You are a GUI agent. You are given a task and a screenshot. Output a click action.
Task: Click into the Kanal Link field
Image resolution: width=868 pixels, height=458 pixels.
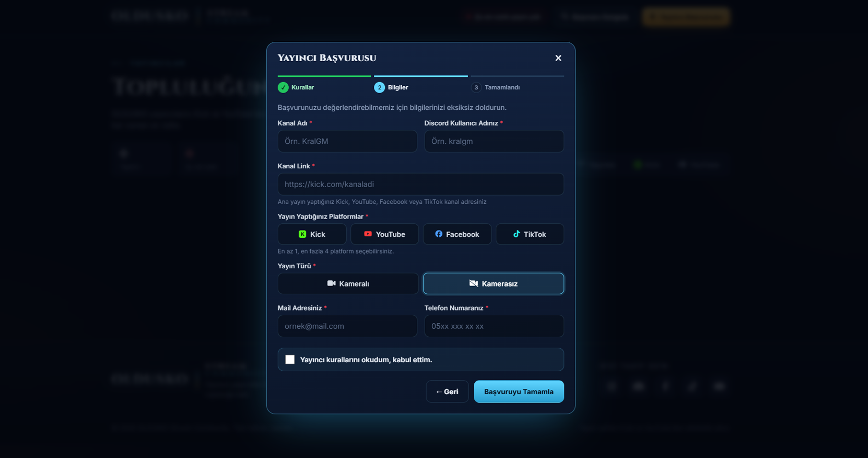[421, 184]
